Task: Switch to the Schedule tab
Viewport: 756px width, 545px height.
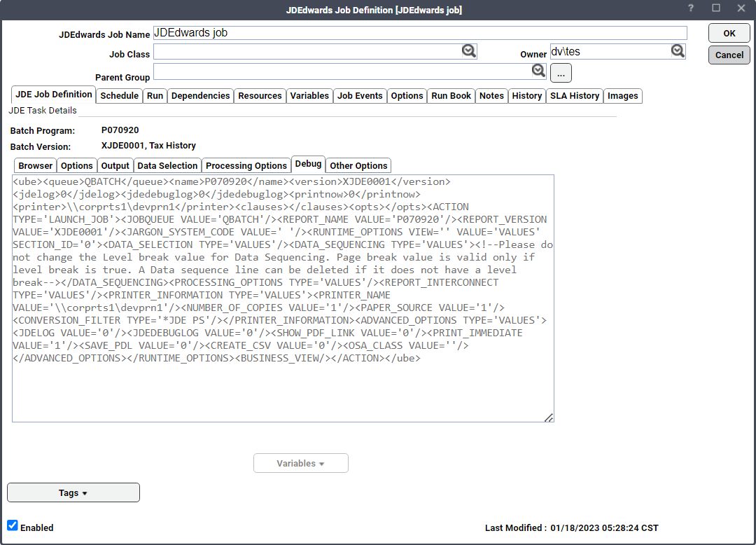Action: pyautogui.click(x=119, y=95)
